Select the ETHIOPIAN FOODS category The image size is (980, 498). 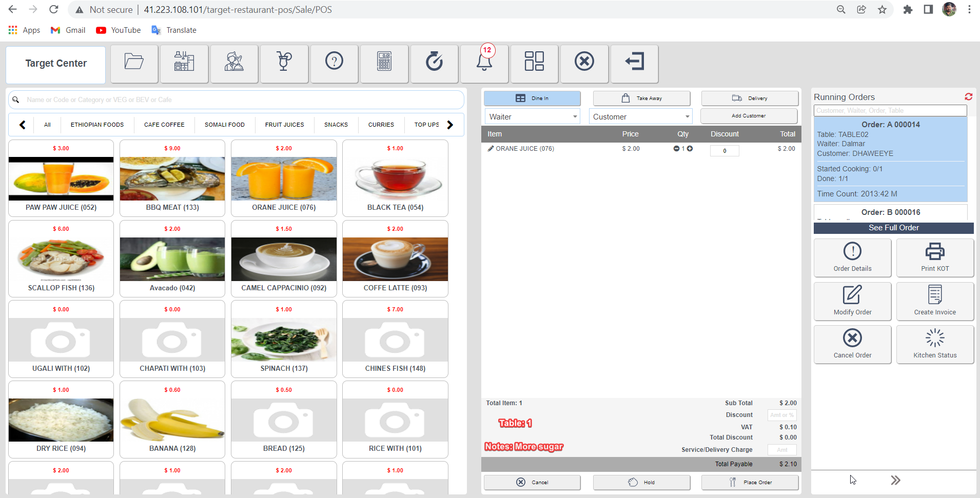click(97, 125)
